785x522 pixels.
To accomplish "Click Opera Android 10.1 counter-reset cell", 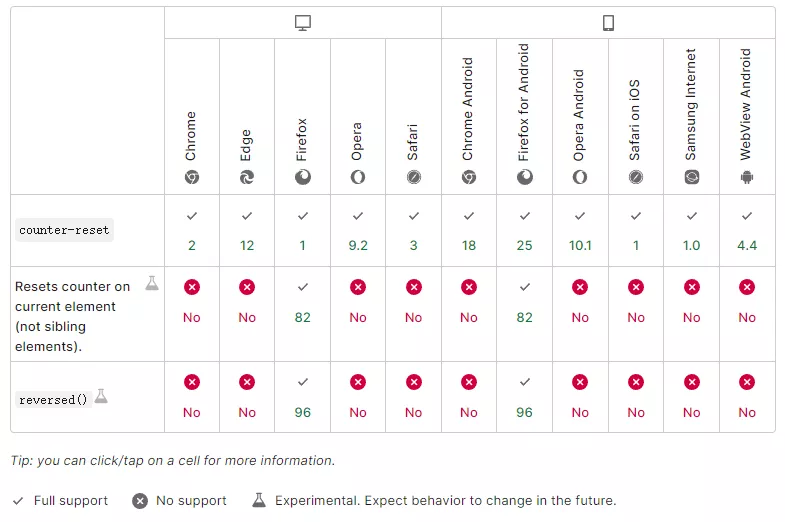I will tap(580, 231).
